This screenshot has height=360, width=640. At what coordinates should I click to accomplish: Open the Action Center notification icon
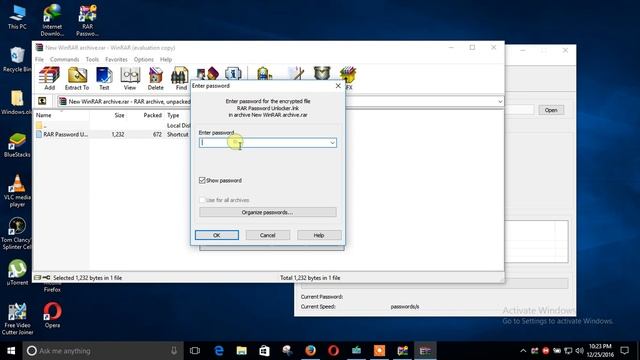coord(624,351)
